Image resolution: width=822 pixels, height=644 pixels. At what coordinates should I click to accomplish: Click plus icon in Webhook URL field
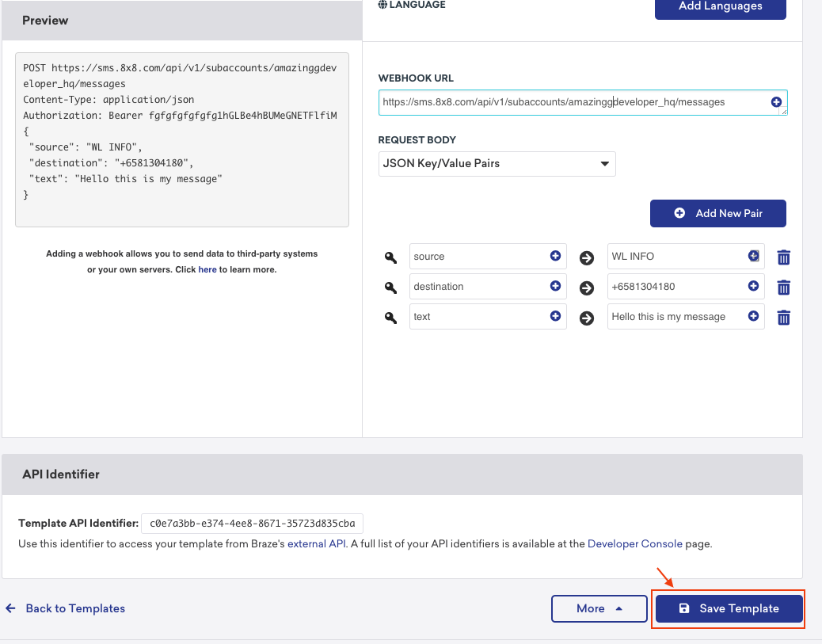click(776, 102)
